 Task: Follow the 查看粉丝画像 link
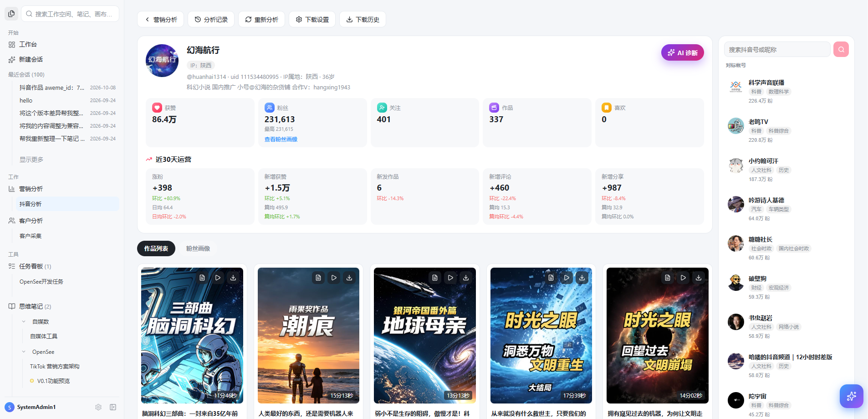click(281, 140)
